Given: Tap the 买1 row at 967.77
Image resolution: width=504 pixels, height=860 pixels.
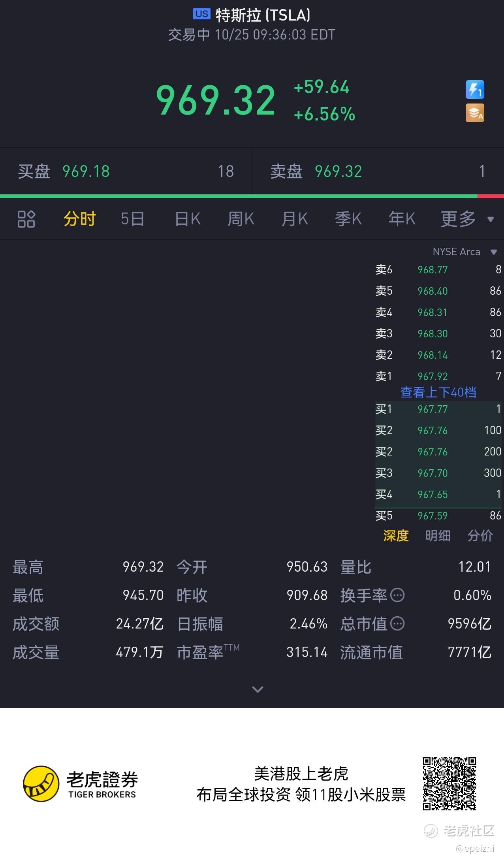Looking at the screenshot, I should click(438, 409).
